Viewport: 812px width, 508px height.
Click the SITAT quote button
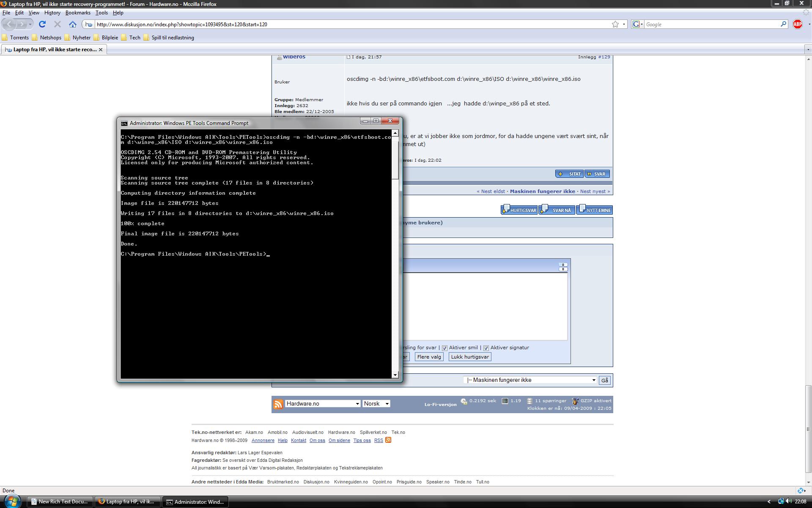569,174
